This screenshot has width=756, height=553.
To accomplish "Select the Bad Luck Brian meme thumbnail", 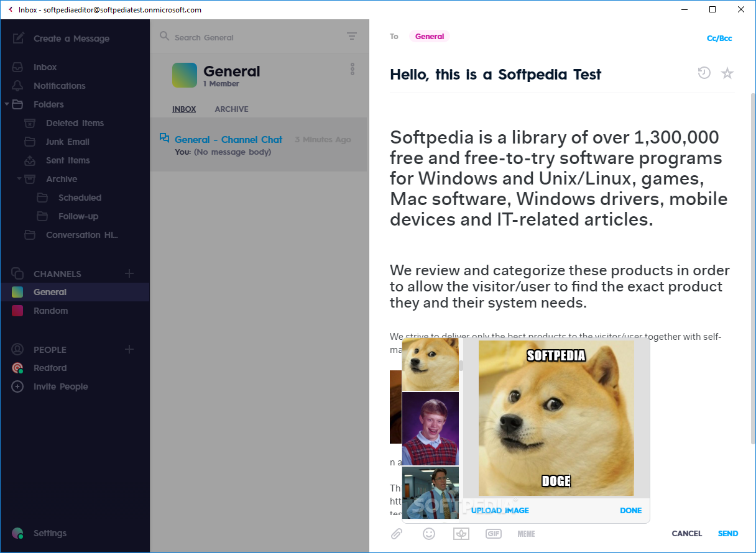I will (x=430, y=429).
